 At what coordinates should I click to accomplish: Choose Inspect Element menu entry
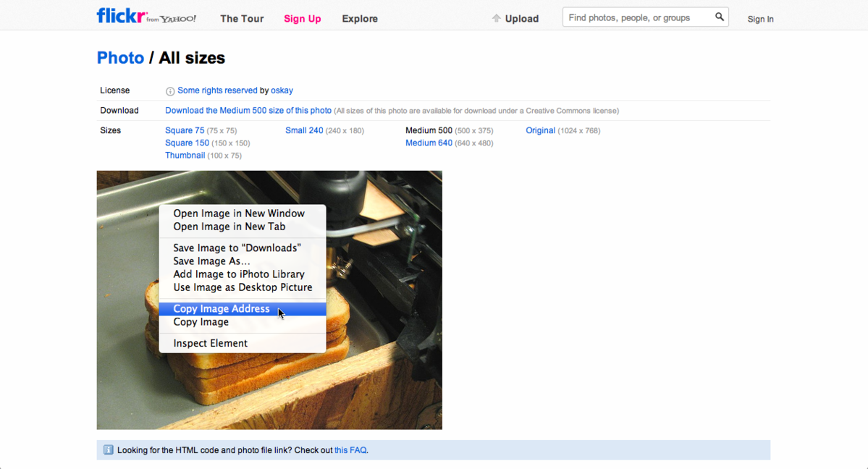point(210,343)
